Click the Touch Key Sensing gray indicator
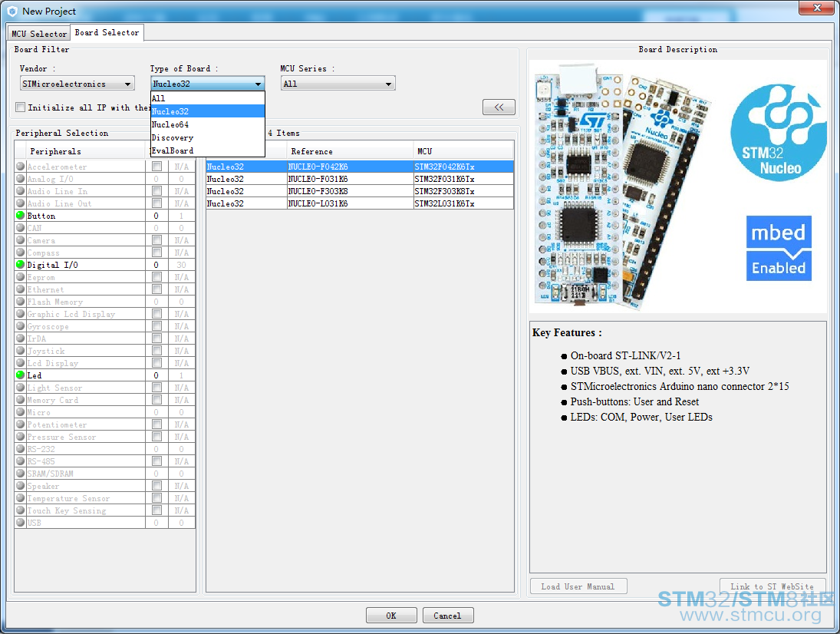 click(21, 510)
